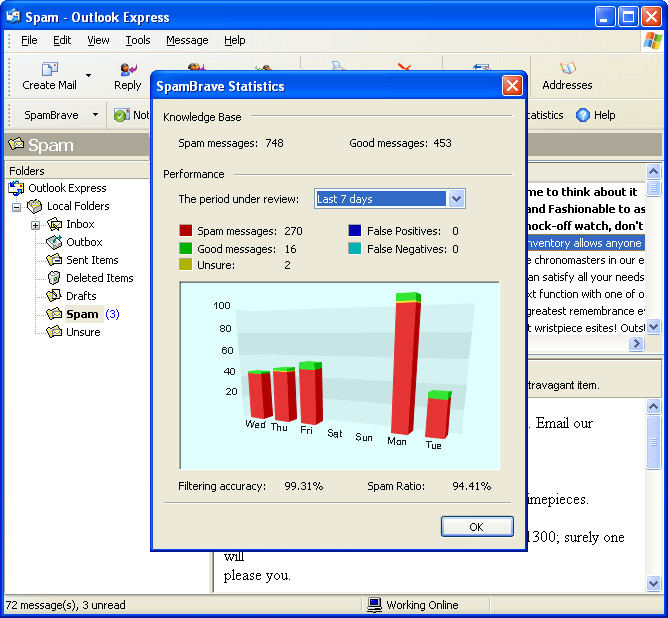Collapse the Local Folders tree node

pos(17,207)
